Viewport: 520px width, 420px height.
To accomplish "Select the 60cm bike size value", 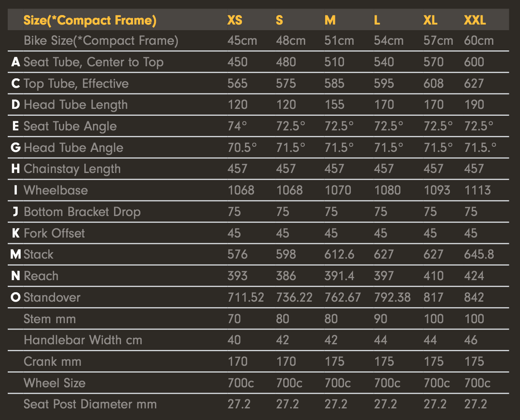I will click(x=479, y=41).
